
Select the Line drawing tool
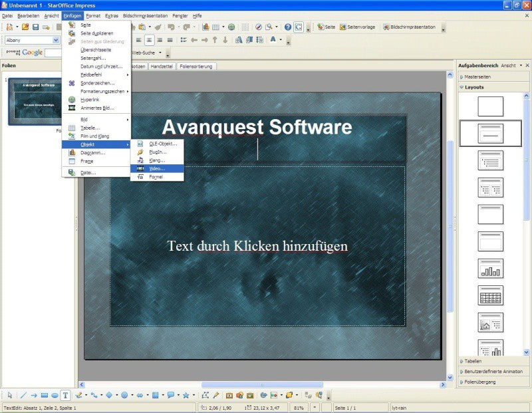23,395
